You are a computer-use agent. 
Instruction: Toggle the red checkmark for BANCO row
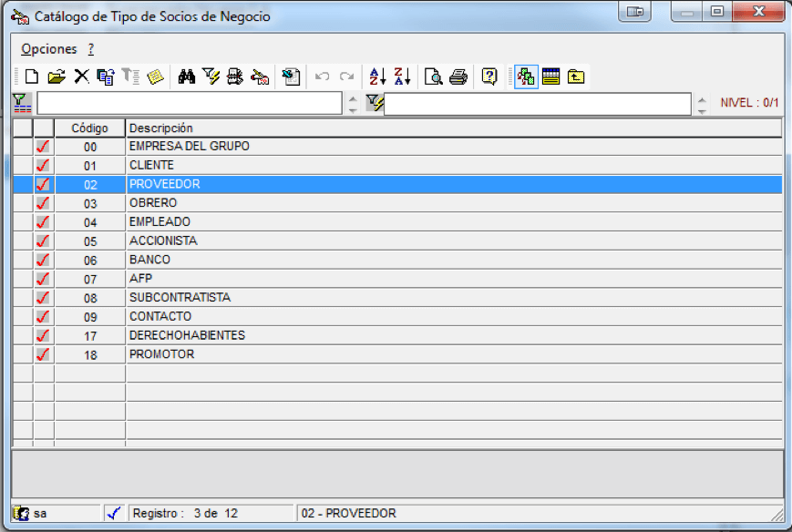click(x=44, y=260)
